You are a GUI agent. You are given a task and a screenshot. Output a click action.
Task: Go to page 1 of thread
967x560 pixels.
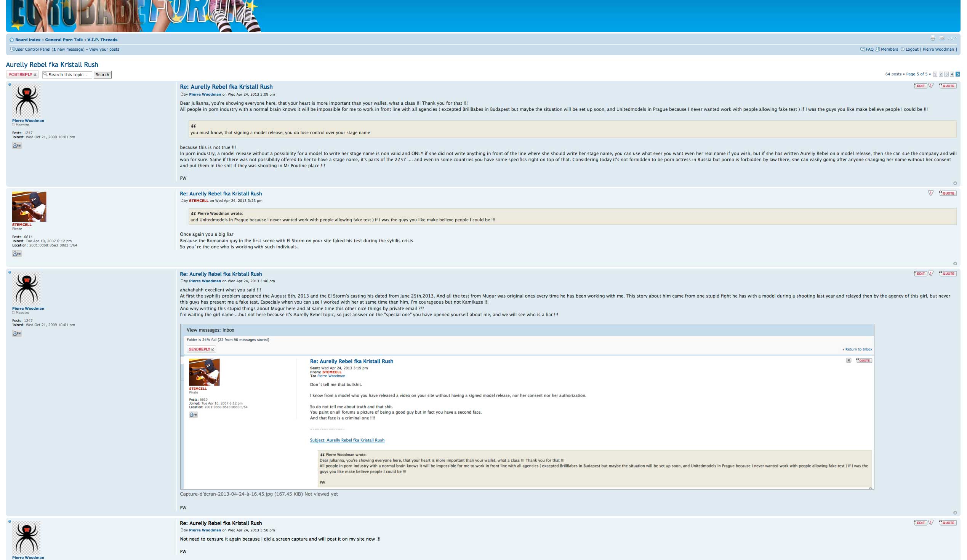point(935,74)
